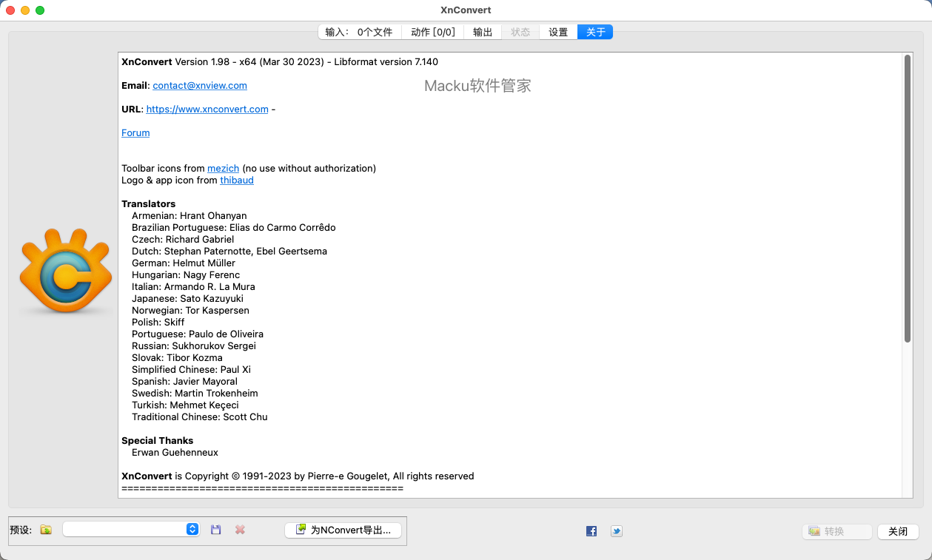Open the thibaud link
Viewport: 932px width, 560px height.
pos(237,180)
